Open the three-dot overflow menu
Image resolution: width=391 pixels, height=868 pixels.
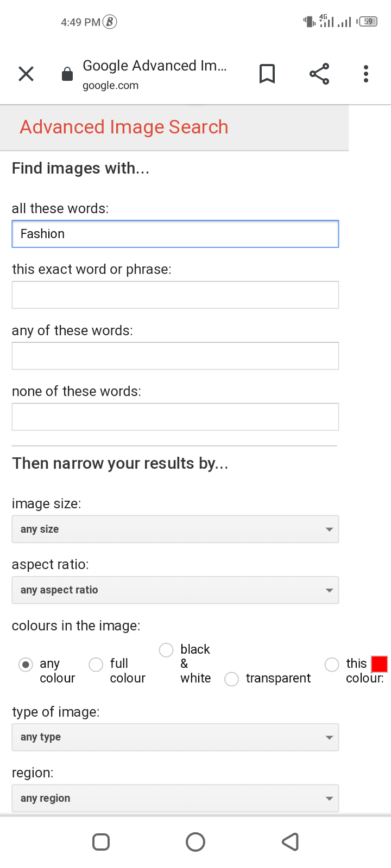(366, 74)
